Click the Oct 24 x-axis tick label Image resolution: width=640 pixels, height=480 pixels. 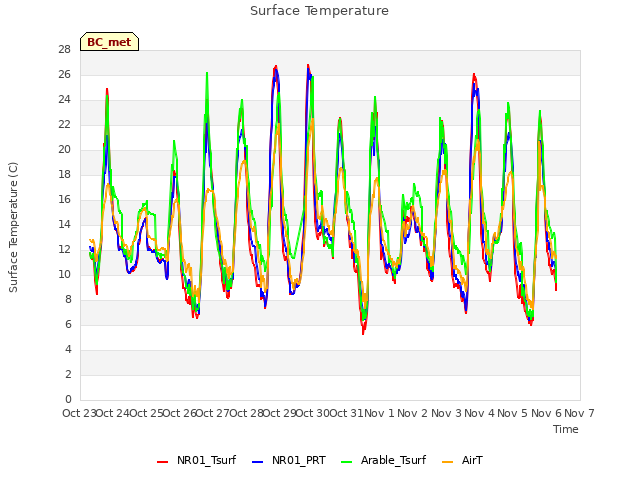point(113,413)
